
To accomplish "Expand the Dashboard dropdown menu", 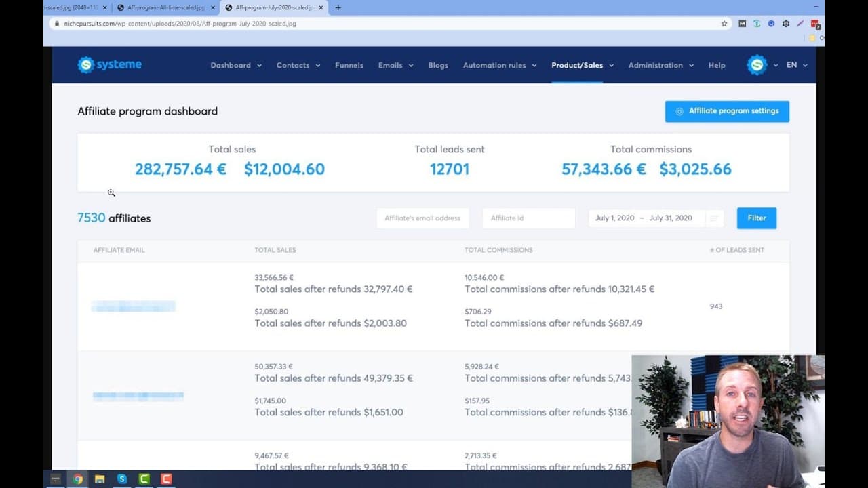I will 236,65.
